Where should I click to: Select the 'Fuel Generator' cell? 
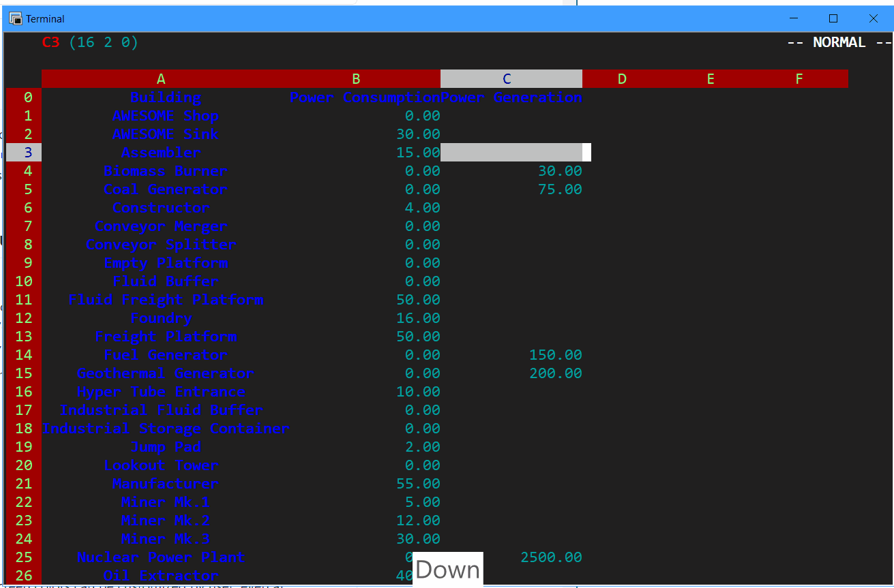166,355
